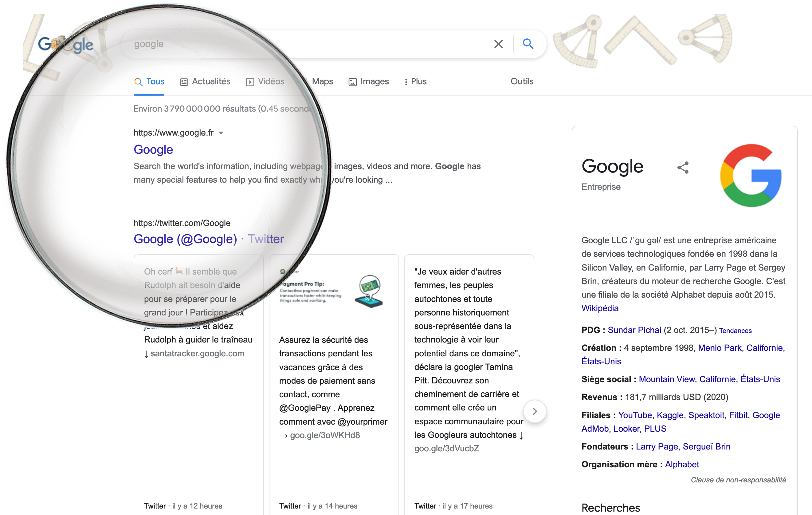Open the Looker subsidiary link
Image resolution: width=812 pixels, height=515 pixels.
[x=626, y=429]
